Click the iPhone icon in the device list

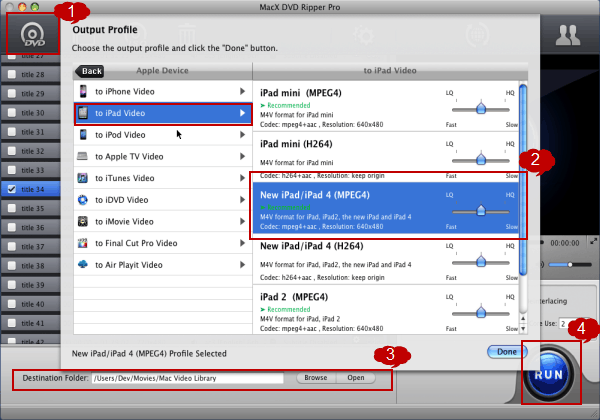pos(83,91)
